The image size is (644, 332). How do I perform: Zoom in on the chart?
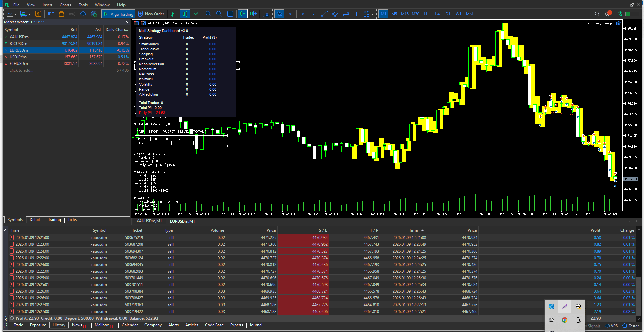point(208,14)
